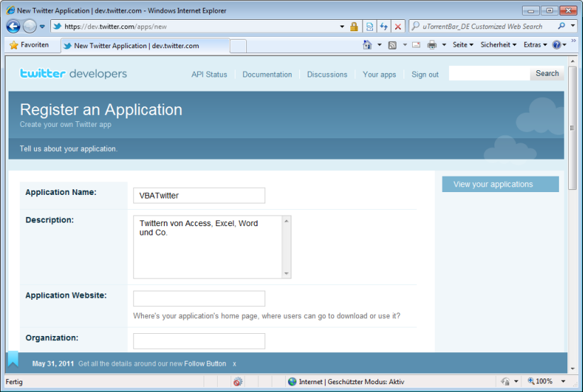Click the browser Back arrow button
The height and width of the screenshot is (392, 583).
point(13,27)
